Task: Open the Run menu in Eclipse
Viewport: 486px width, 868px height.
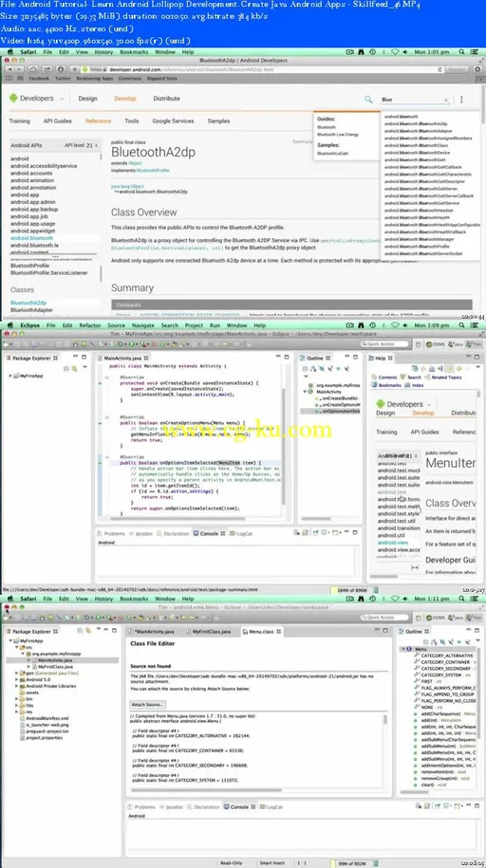Action: [x=215, y=325]
